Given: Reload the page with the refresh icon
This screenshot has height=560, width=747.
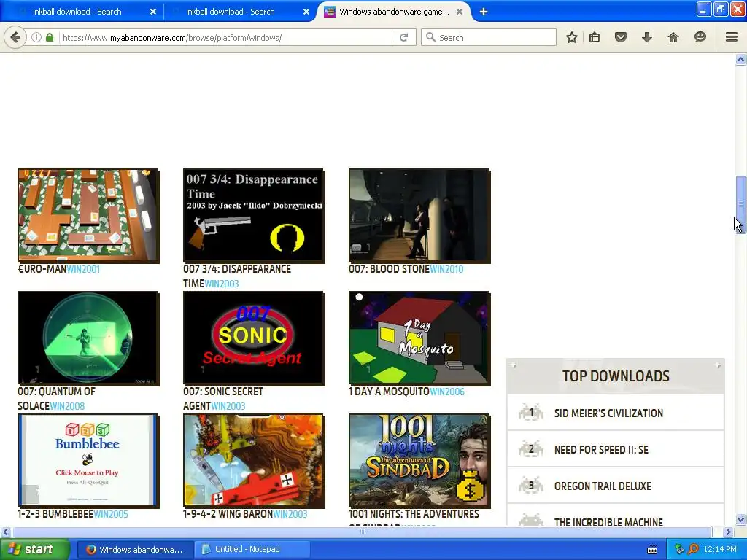Looking at the screenshot, I should [x=403, y=37].
